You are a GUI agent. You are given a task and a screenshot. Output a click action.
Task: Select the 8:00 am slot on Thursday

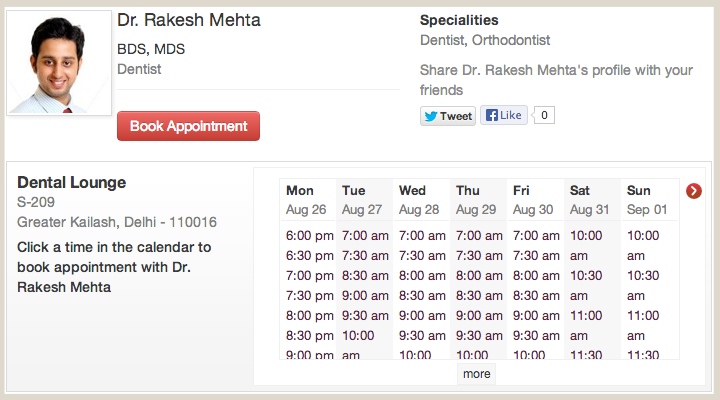[479, 276]
